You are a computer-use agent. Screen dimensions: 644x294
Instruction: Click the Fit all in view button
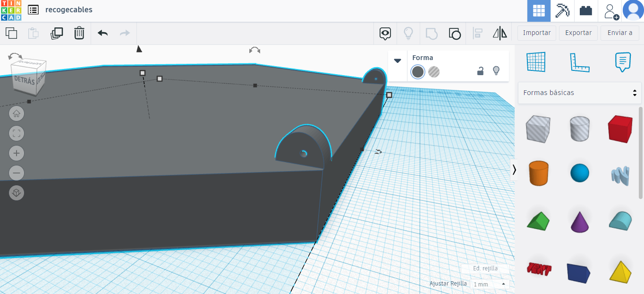coord(17,133)
